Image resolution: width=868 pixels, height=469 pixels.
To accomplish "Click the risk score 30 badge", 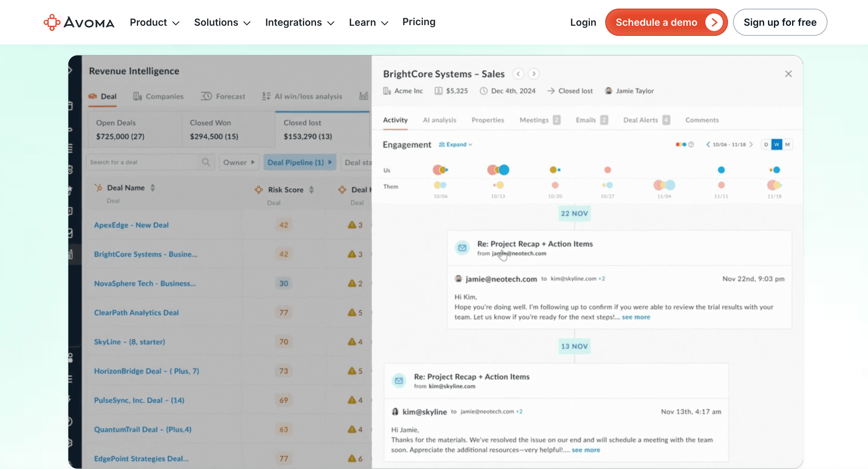I will click(x=284, y=284).
